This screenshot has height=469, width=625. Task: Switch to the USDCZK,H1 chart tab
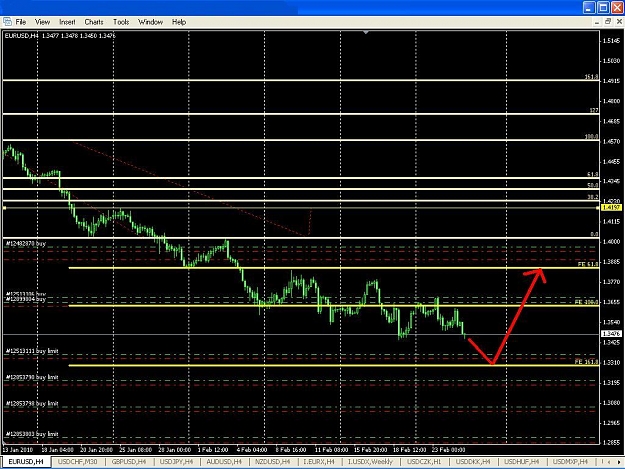click(424, 462)
